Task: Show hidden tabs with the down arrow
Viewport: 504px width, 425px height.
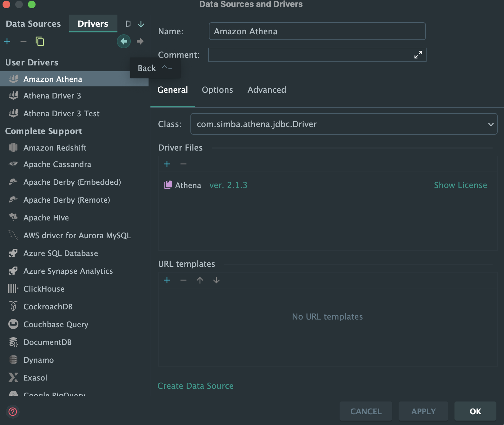Action: 141,24
